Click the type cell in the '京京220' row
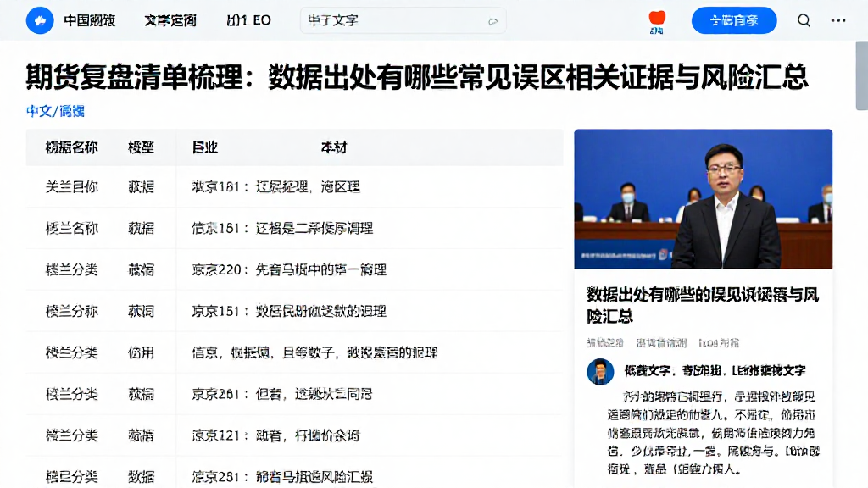 141,270
